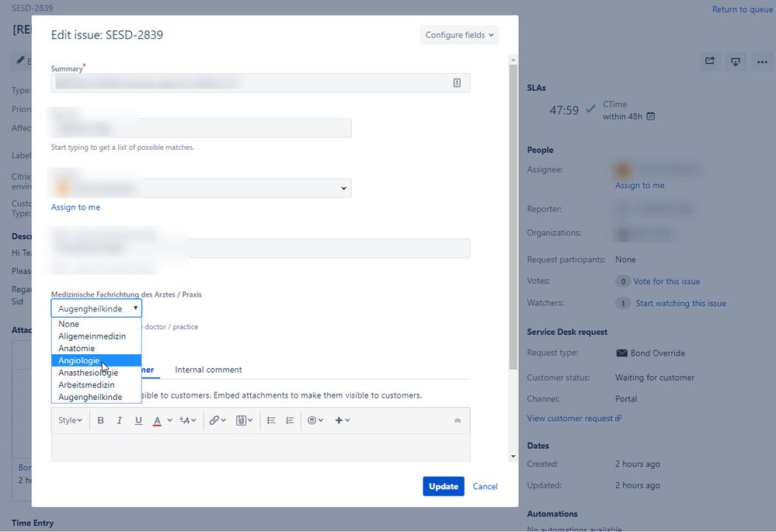Create a bullet list
776x532 pixels.
click(x=271, y=420)
